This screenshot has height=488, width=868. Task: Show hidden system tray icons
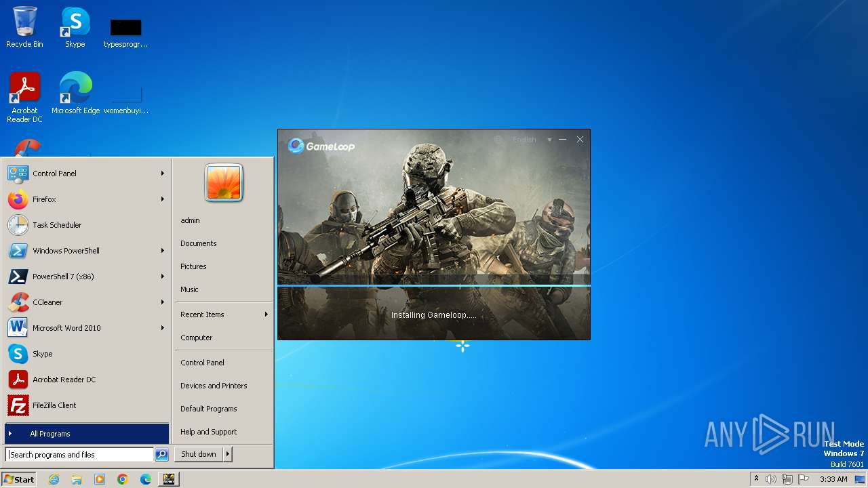[x=756, y=479]
